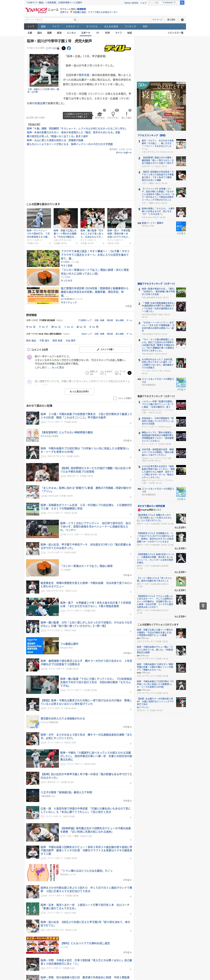Image resolution: width=210 pixels, height=980 pixels.
Task: Open the 配達パートナー募集中 PR link
Action: (x=152, y=223)
